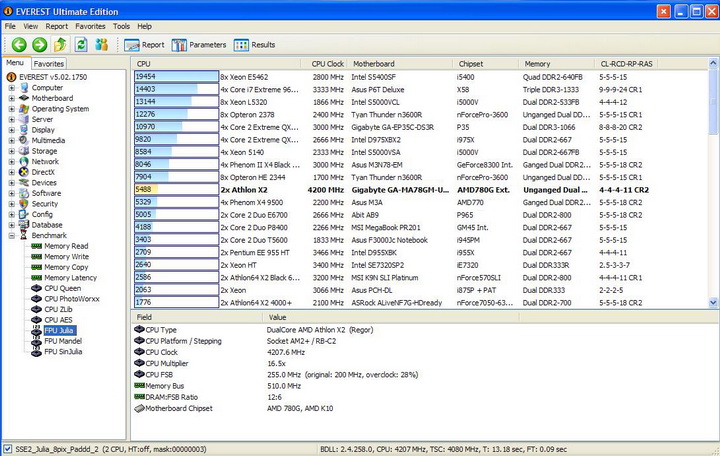Select the Computer tree icon
The height and width of the screenshot is (456, 720).
tap(24, 88)
